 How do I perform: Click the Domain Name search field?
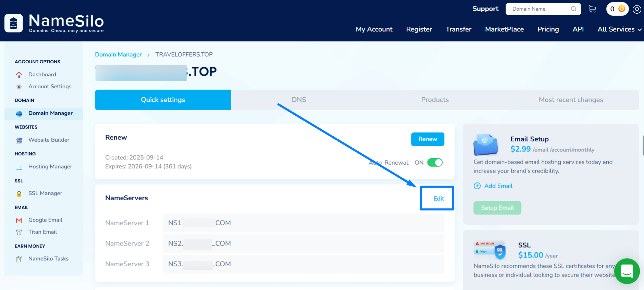point(540,9)
